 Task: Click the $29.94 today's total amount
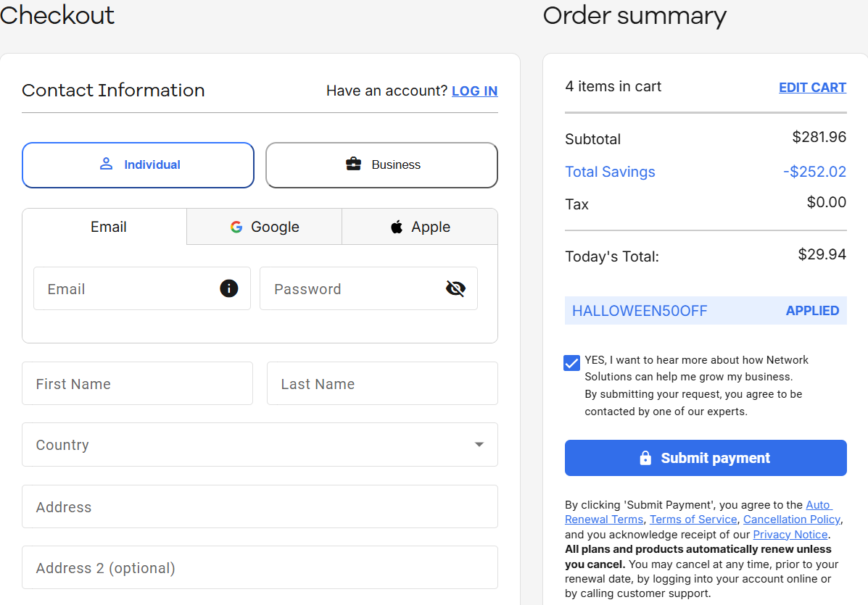[x=822, y=254]
